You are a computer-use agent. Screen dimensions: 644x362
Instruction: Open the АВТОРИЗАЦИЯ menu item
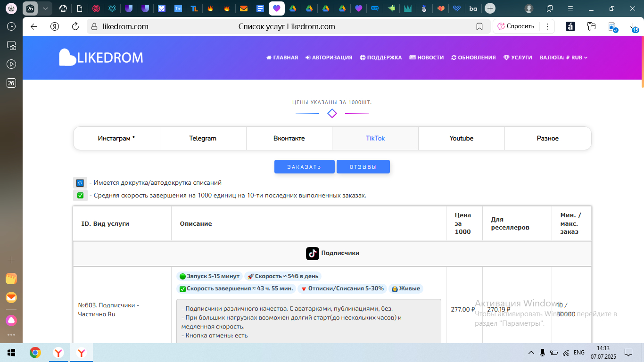[329, 58]
